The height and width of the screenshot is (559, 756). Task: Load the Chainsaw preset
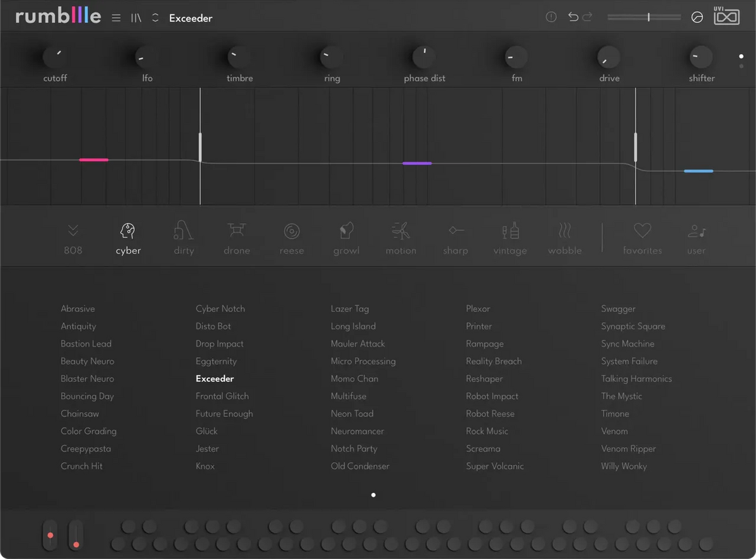(x=80, y=414)
